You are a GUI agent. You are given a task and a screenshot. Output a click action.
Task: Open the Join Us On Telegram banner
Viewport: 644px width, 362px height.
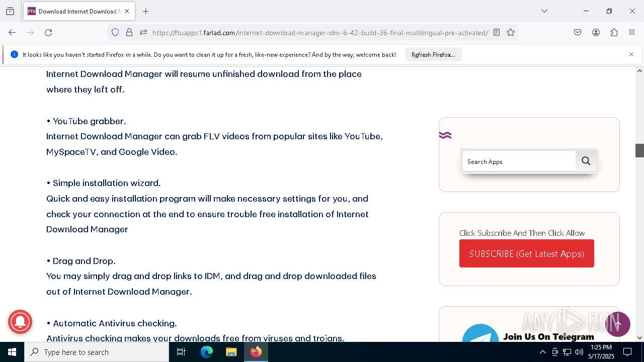pos(529,333)
